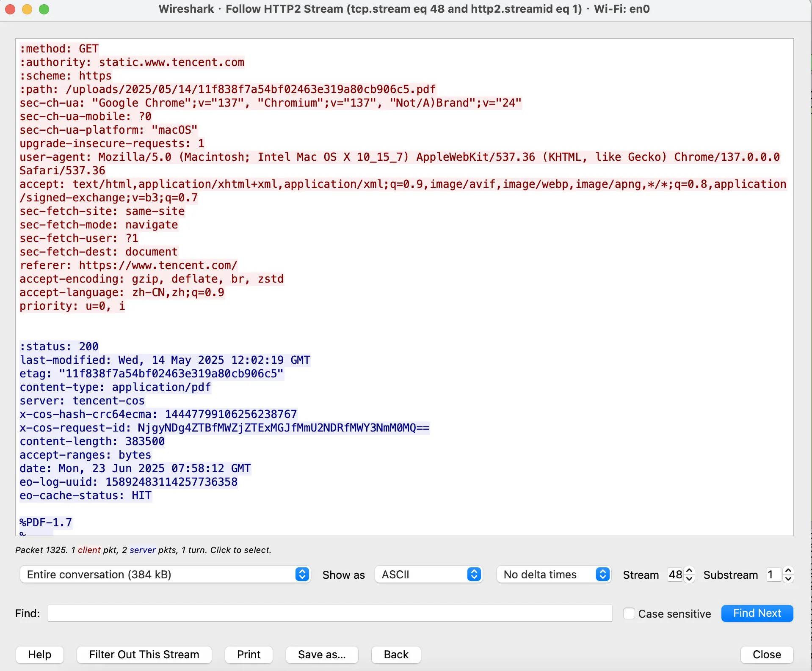Click the Stream number field showing 48
The width and height of the screenshot is (812, 671).
[x=676, y=575]
